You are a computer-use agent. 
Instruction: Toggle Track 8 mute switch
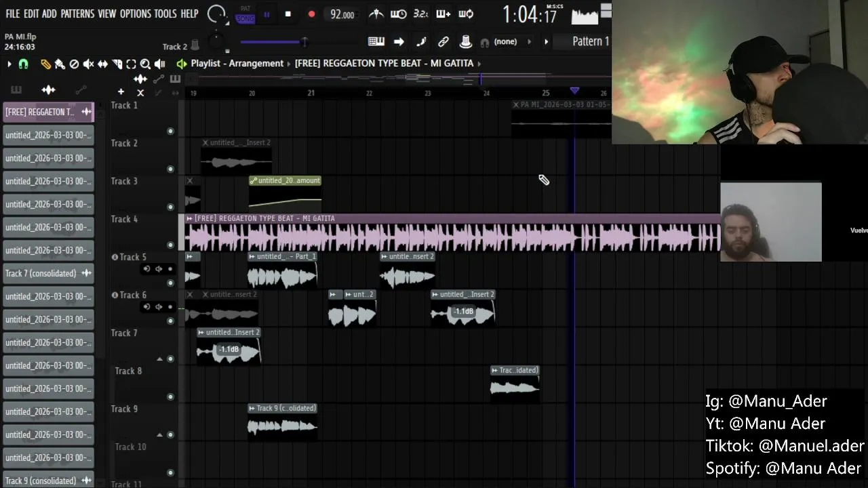click(x=170, y=397)
